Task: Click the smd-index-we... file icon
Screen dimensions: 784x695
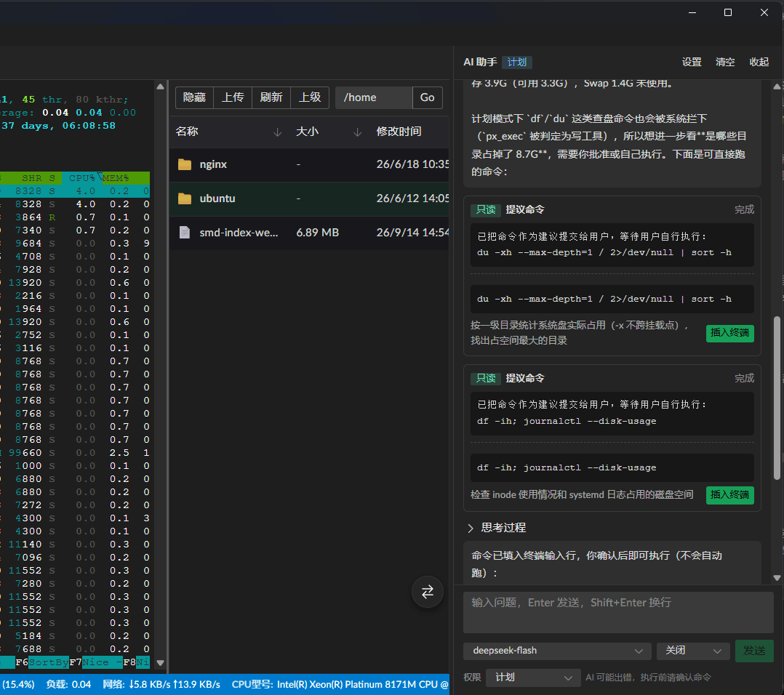Action: pyautogui.click(x=185, y=233)
